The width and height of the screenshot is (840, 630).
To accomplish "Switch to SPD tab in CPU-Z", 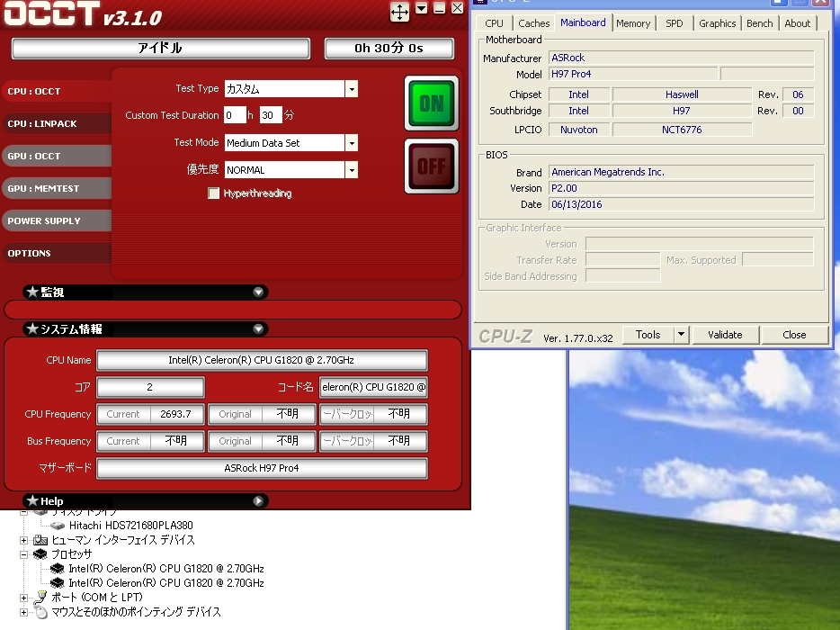I will pyautogui.click(x=675, y=23).
